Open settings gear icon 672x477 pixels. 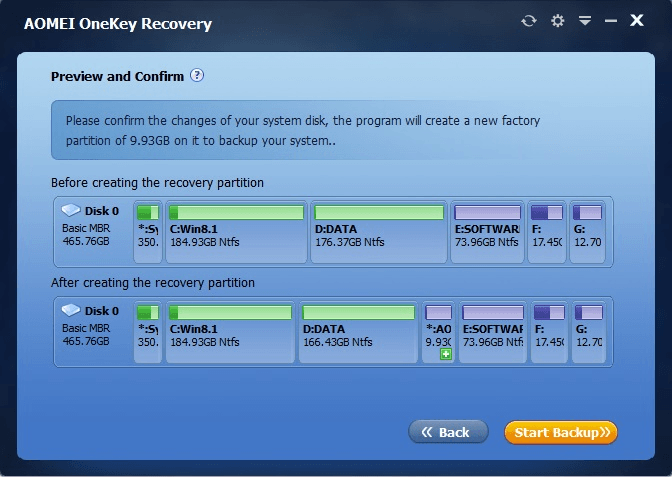tap(557, 21)
